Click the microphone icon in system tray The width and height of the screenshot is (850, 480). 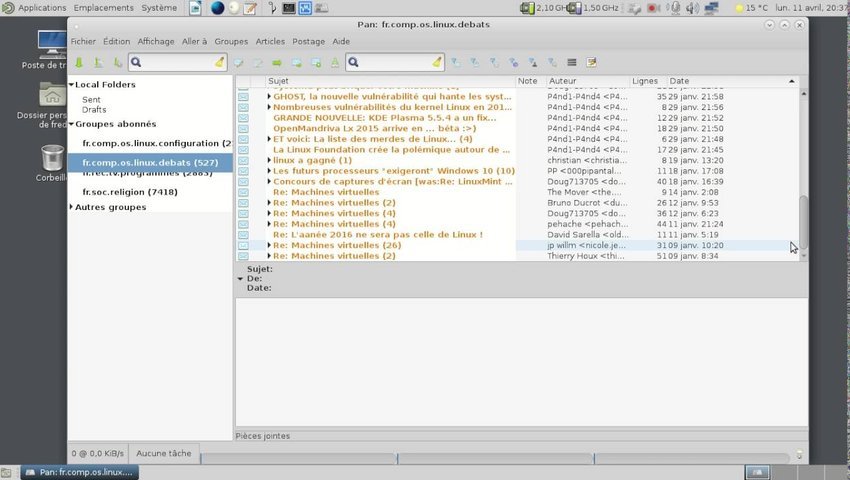[x=674, y=8]
